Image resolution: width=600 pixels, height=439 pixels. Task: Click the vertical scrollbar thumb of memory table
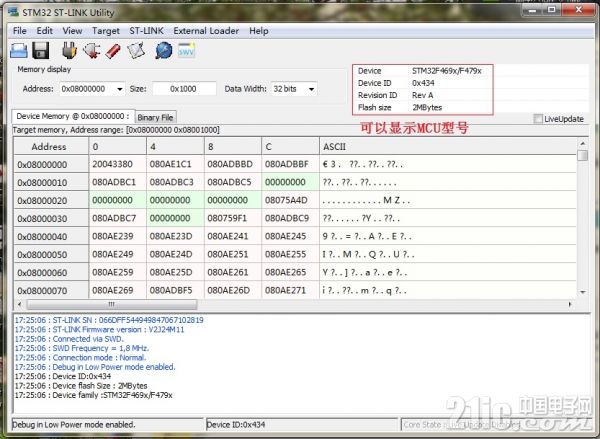(x=582, y=156)
